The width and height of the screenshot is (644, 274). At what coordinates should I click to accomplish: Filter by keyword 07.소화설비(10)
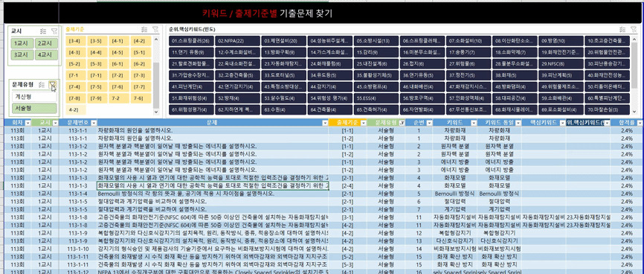468,41
